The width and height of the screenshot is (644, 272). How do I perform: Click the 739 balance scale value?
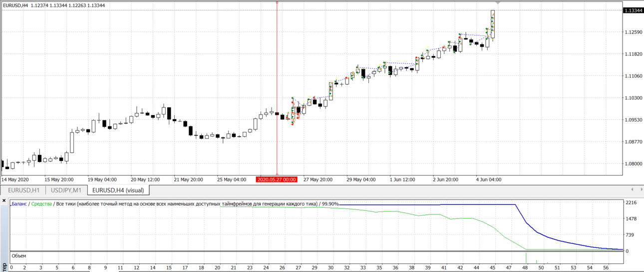629,235
